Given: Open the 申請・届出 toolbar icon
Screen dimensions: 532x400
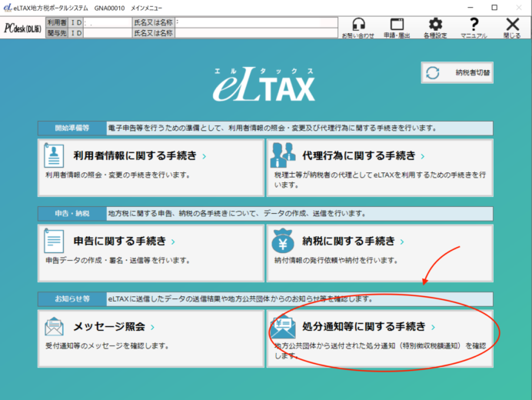Looking at the screenshot, I should (x=397, y=28).
